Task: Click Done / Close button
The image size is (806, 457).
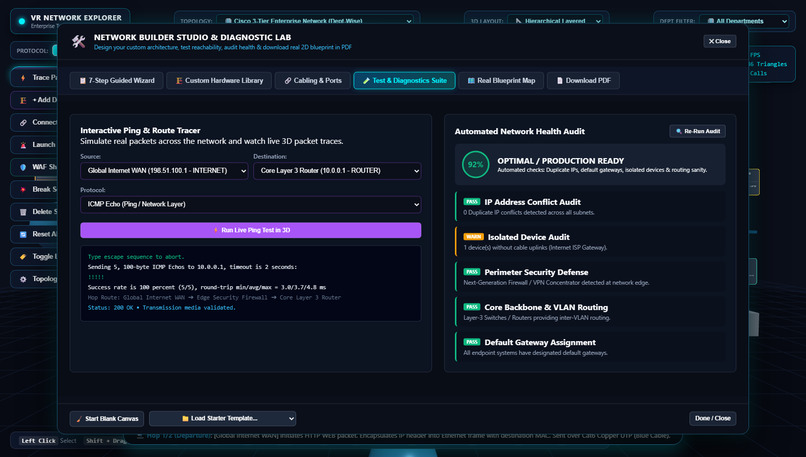Action: coord(712,418)
